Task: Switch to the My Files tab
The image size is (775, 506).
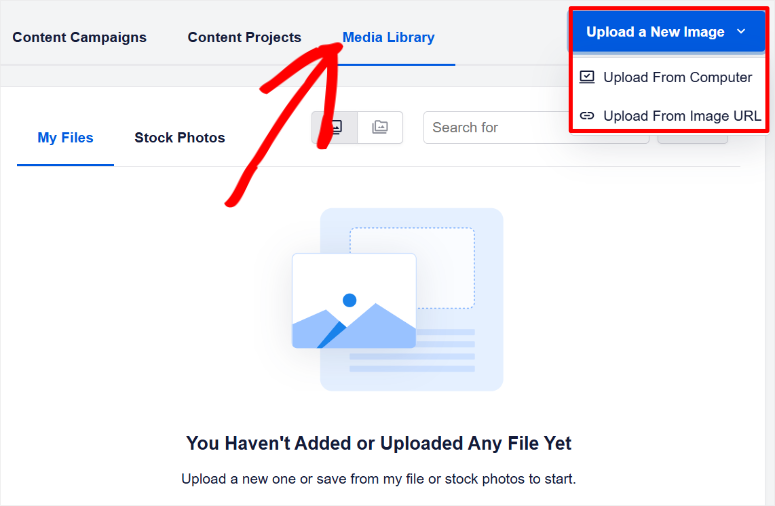Action: pos(65,137)
